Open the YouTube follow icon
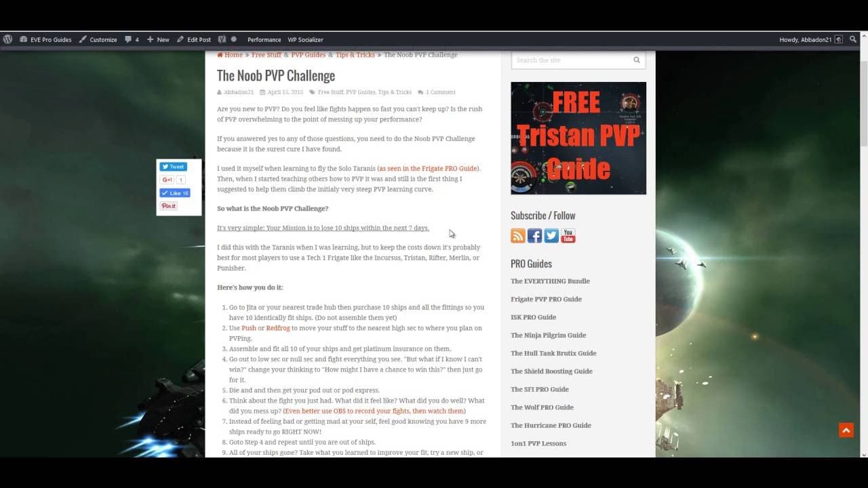This screenshot has height=488, width=868. click(x=568, y=236)
